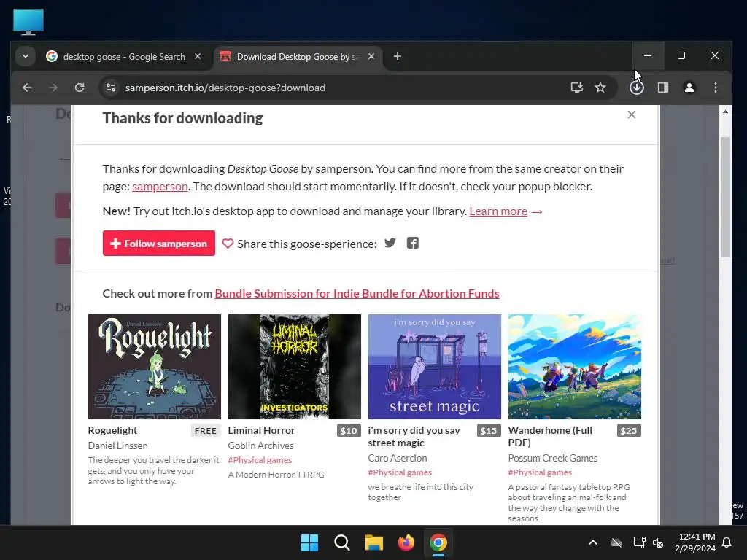Image resolution: width=747 pixels, height=560 pixels.
Task: Click the Learn more link
Action: coord(498,211)
